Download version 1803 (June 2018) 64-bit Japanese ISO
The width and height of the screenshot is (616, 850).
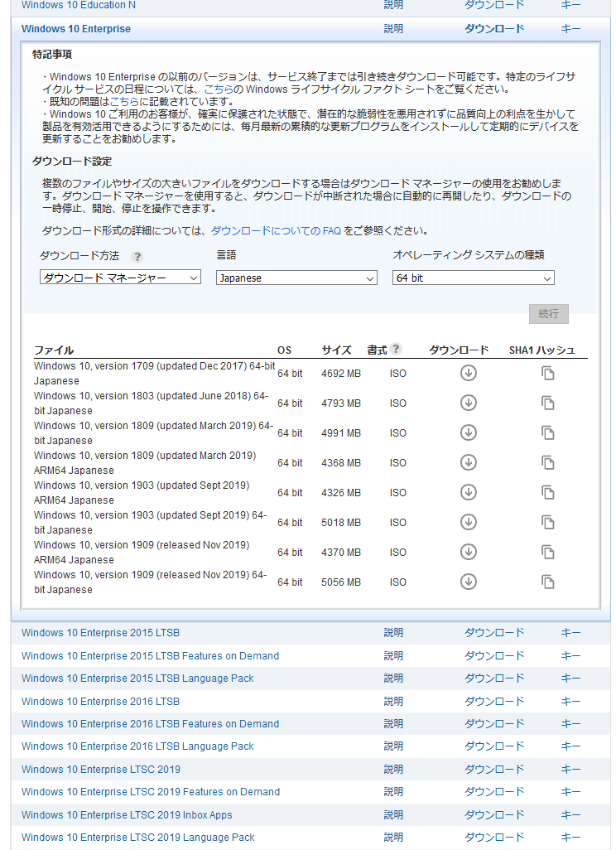pos(468,403)
